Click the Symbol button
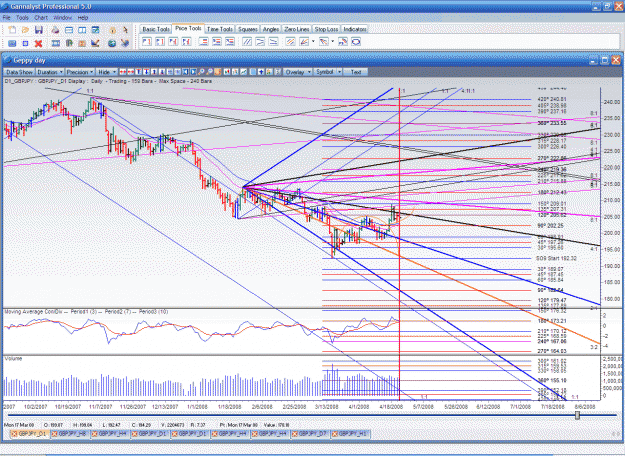Screen dimensions: 625x456 pyautogui.click(x=324, y=72)
